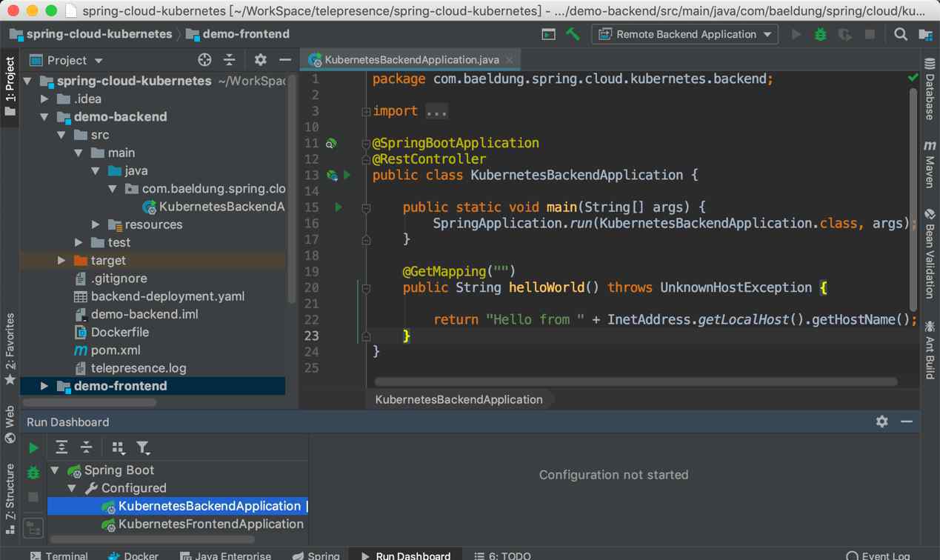Image resolution: width=940 pixels, height=560 pixels.
Task: Click Collapse All icon in Project panel header
Action: coord(229,60)
